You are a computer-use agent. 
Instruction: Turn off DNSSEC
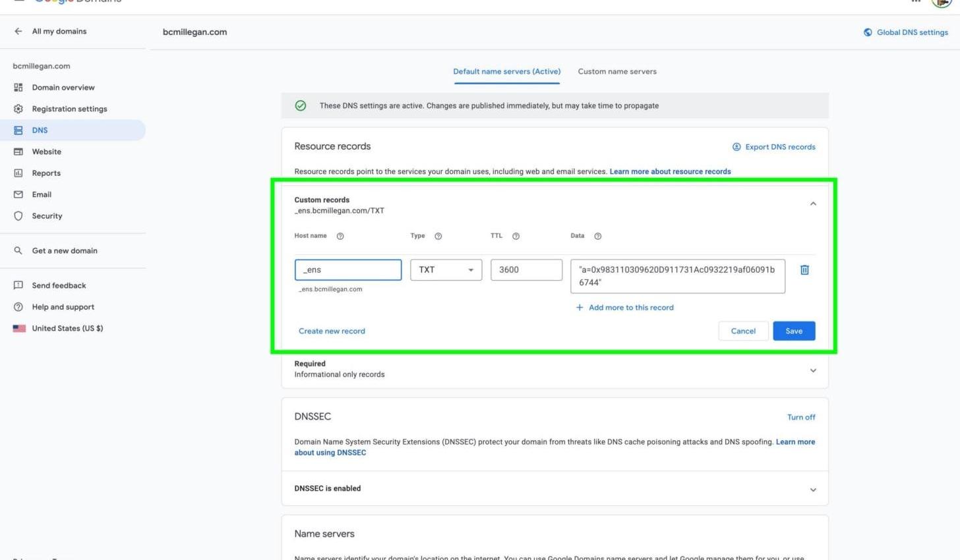click(801, 417)
